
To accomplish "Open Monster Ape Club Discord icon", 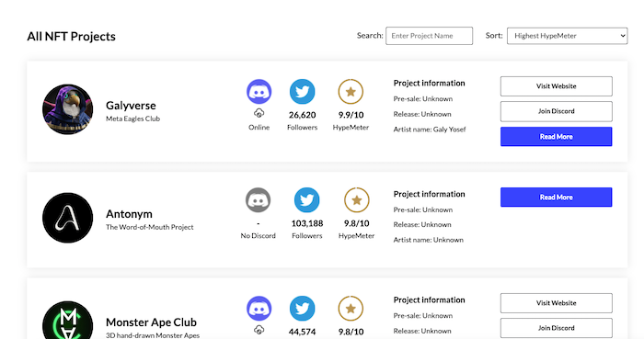I will [259, 309].
